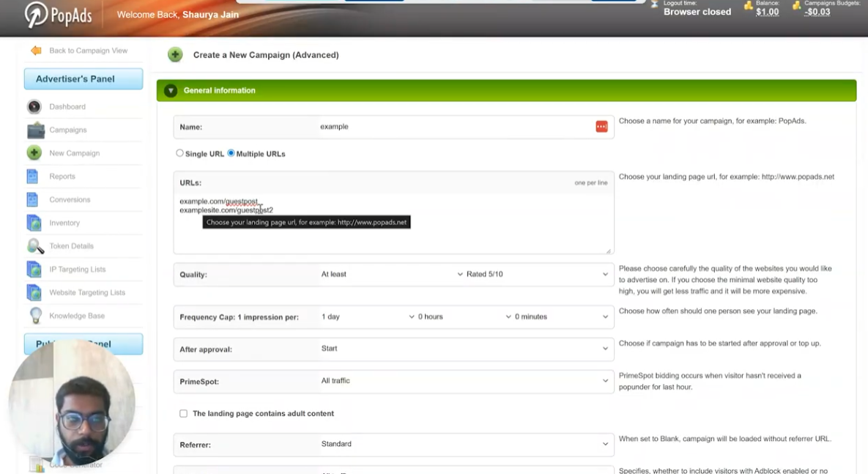Viewport: 868px width, 474px height.
Task: Click the Dashboard icon in sidebar
Action: click(x=34, y=107)
